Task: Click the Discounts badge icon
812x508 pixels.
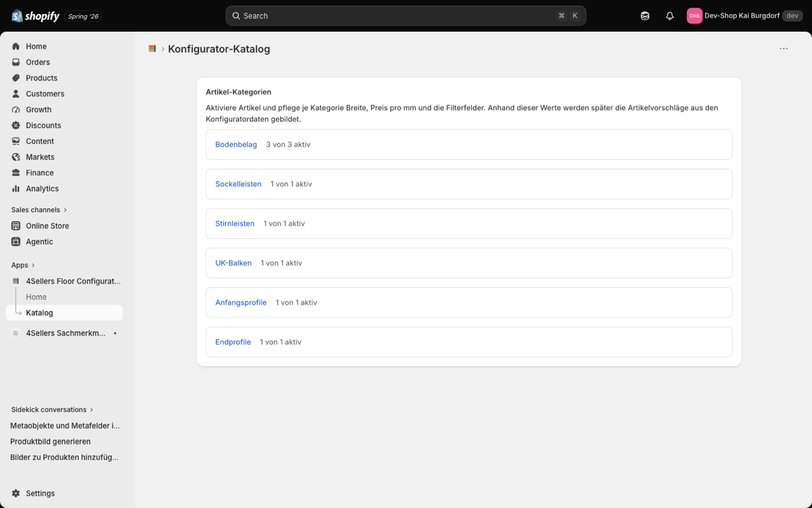Action: pos(16,126)
